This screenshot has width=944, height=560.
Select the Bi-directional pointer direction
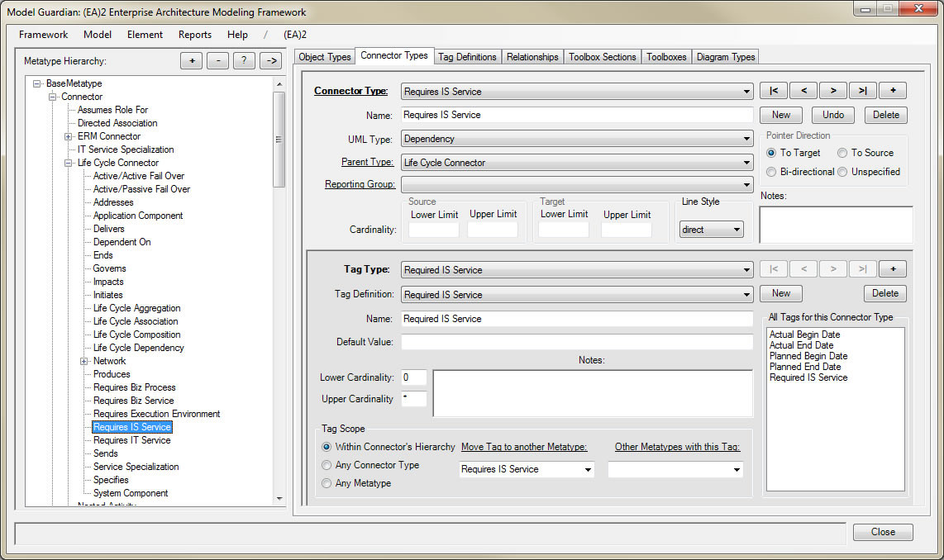771,172
